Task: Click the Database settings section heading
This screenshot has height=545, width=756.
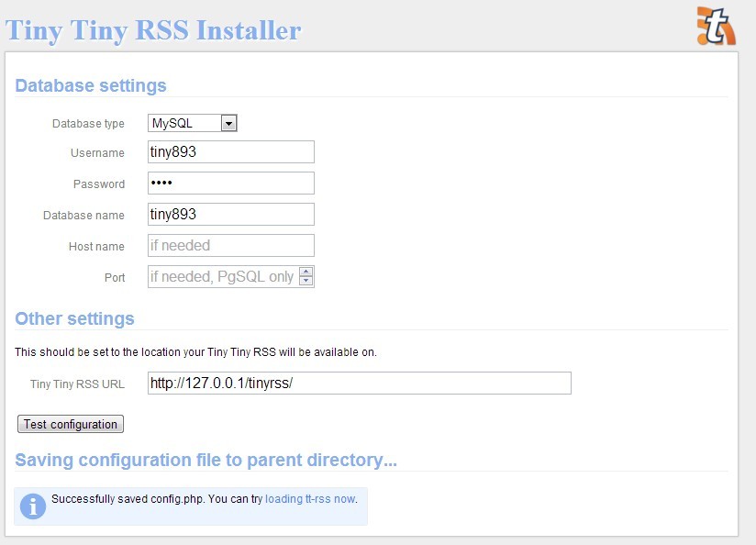Action: coord(90,85)
